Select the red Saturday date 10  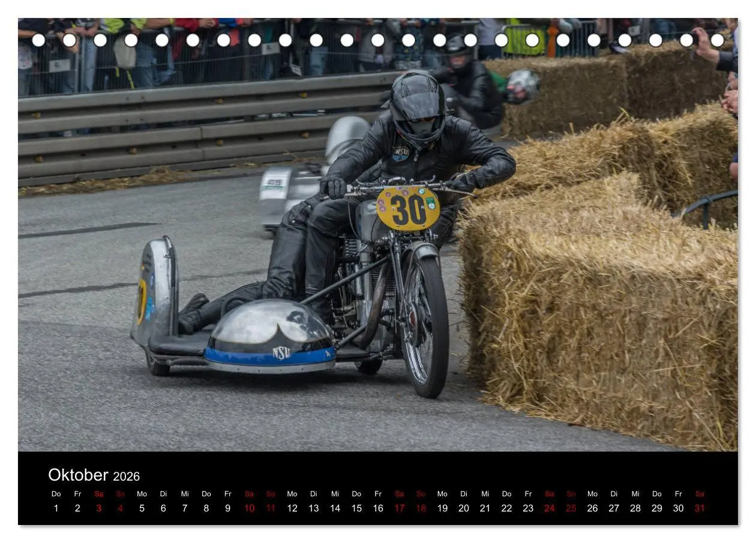(249, 508)
